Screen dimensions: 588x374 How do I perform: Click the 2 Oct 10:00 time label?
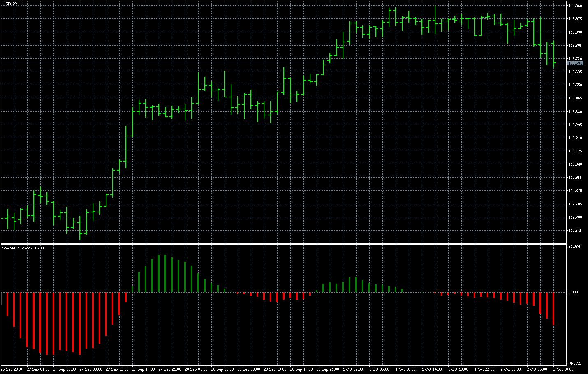tap(563, 369)
